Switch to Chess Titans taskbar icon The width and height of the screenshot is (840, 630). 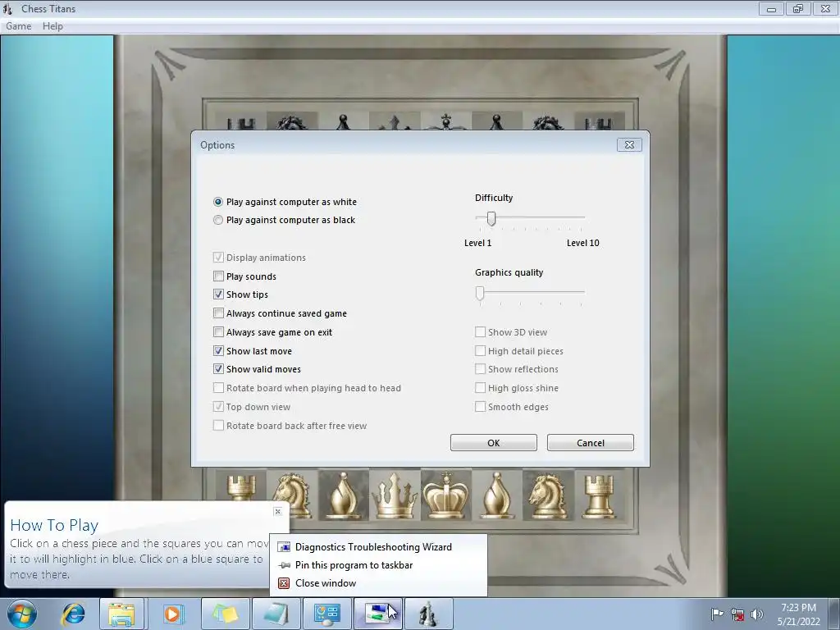[x=428, y=614]
